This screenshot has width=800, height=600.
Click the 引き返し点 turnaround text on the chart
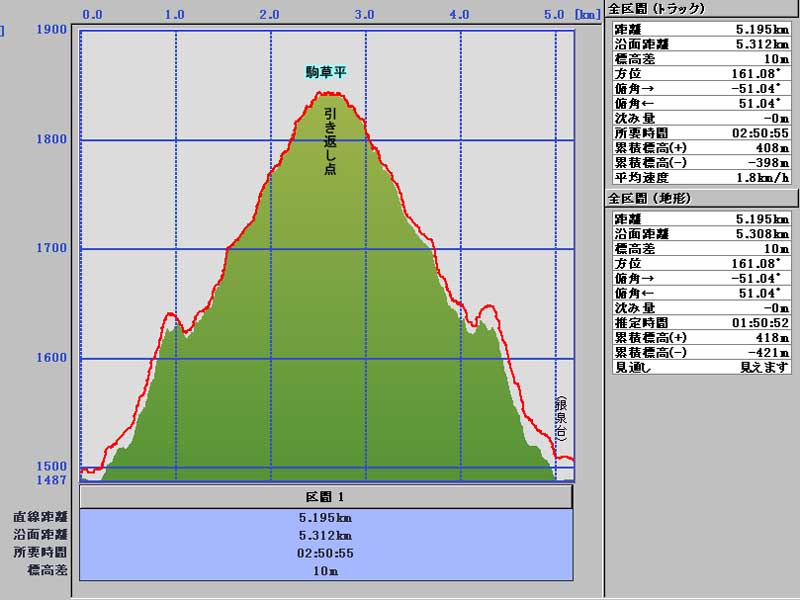tap(330, 142)
